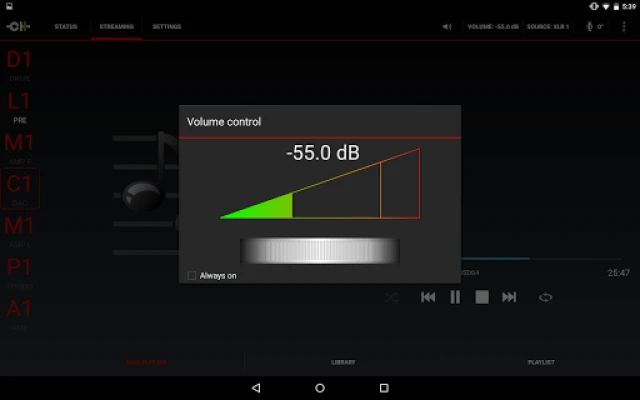Open the Settings tab
The width and height of the screenshot is (640, 400).
pos(166,26)
